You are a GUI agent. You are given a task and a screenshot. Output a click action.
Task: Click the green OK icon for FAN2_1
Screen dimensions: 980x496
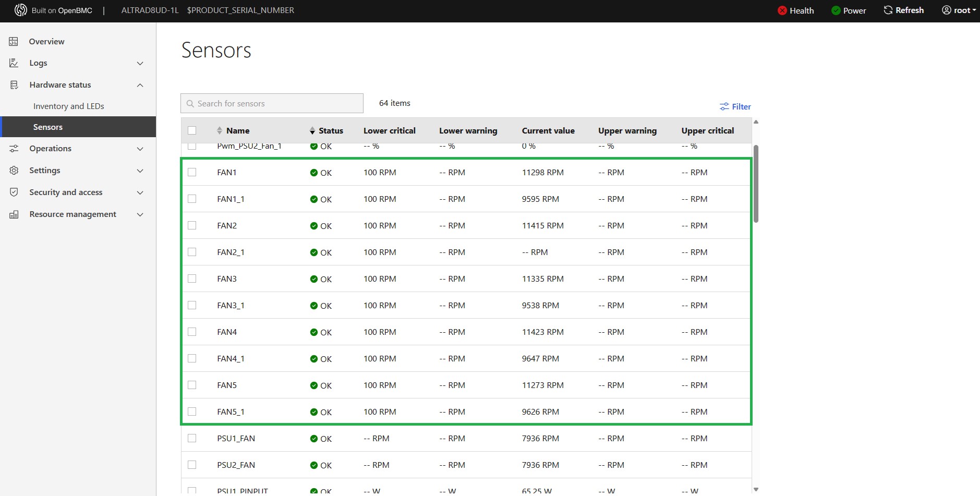click(x=314, y=252)
